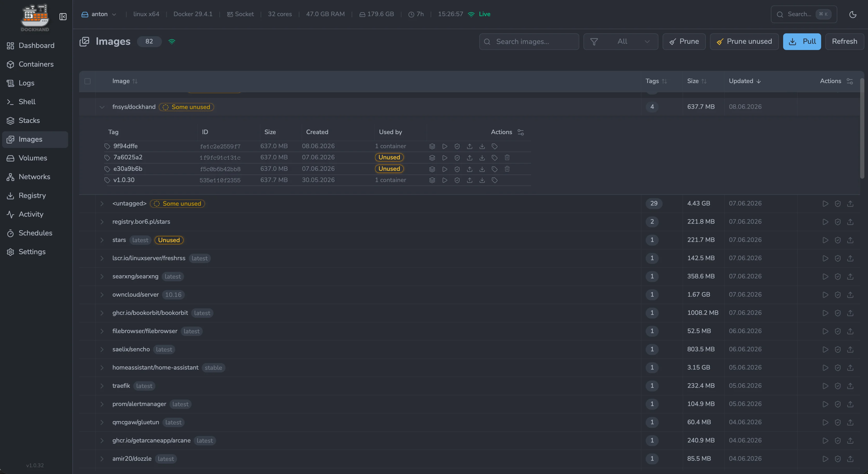Open Settings from sidebar
The height and width of the screenshot is (474, 868).
coord(35,252)
